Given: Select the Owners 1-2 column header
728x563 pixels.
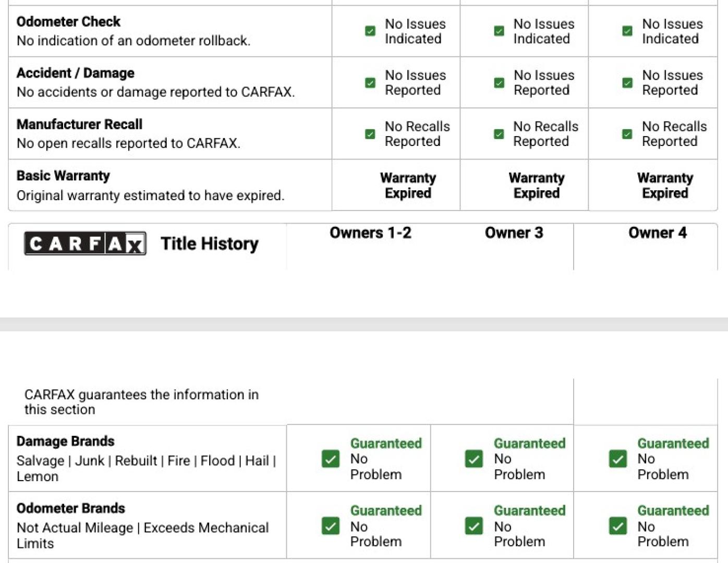Looking at the screenshot, I should [x=370, y=232].
